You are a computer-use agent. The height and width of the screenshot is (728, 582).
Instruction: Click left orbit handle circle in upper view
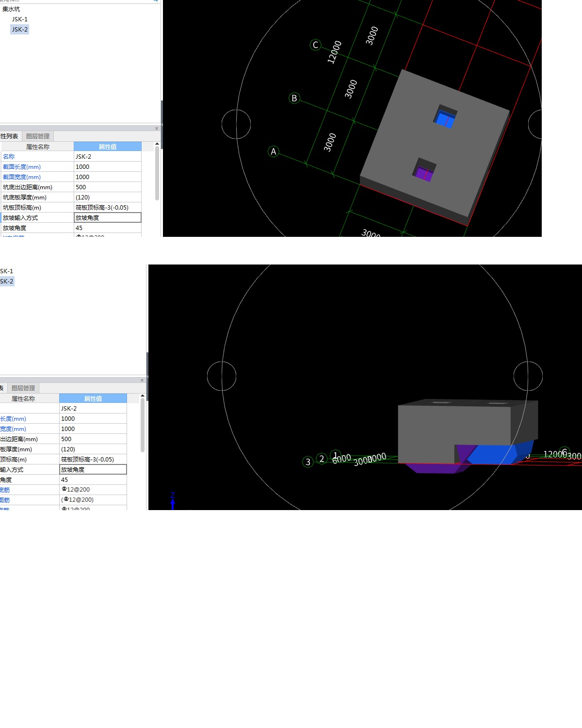coord(236,124)
